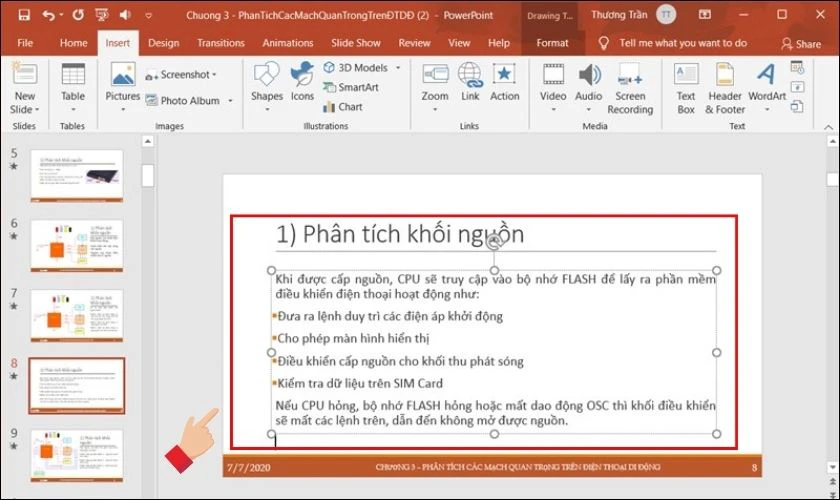Redo with the repeat icon
The image size is (840, 500).
click(78, 15)
